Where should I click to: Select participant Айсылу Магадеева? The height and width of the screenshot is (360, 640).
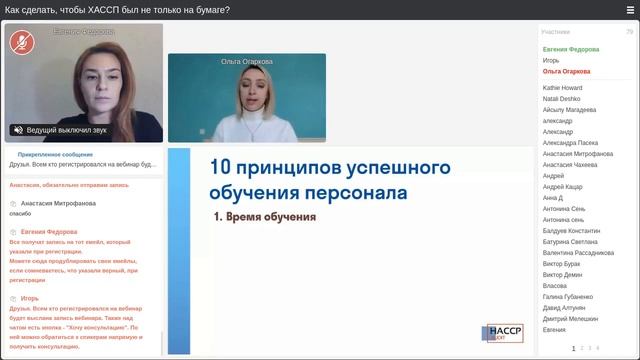[569, 110]
